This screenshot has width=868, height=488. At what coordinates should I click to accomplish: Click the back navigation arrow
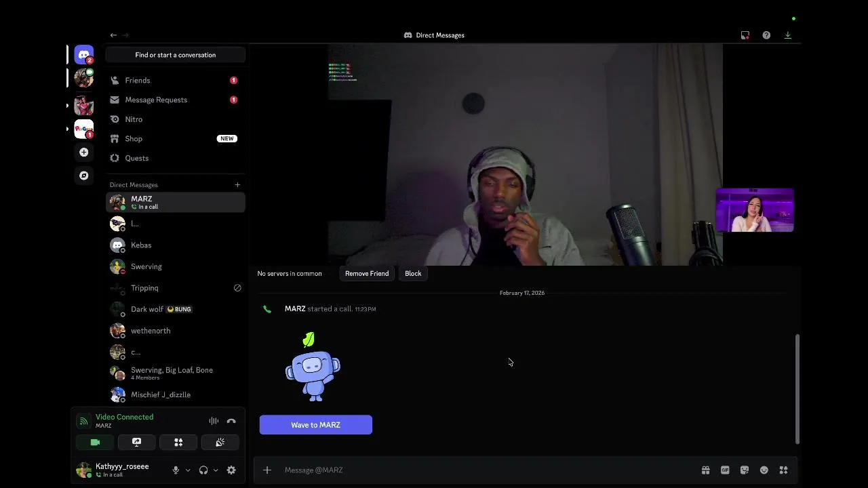pyautogui.click(x=113, y=35)
